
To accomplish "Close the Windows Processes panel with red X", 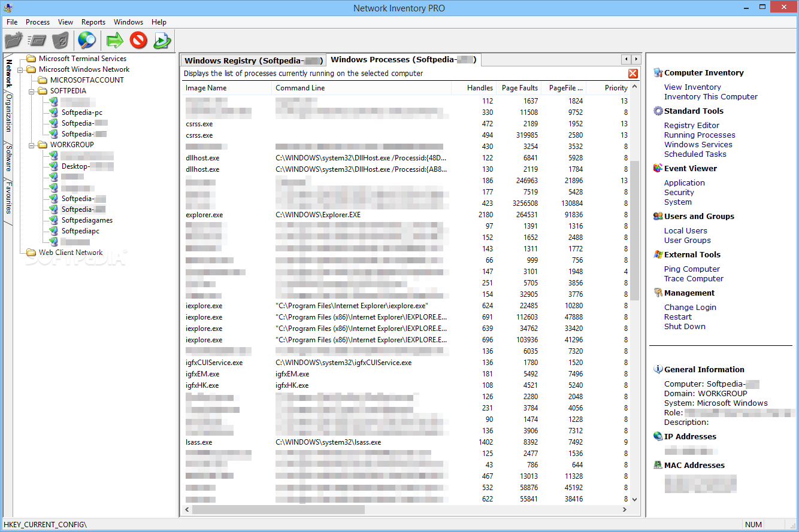I will [633, 74].
